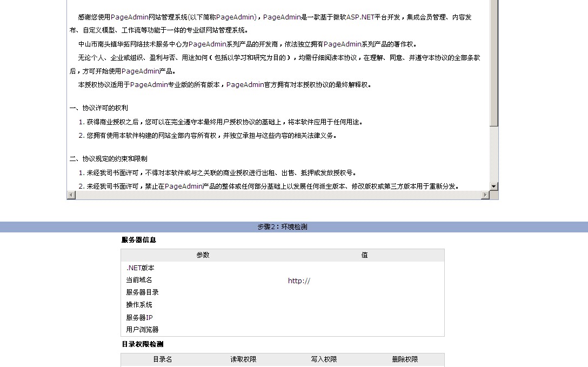Click the '服务器信息' heading

[x=139, y=240]
